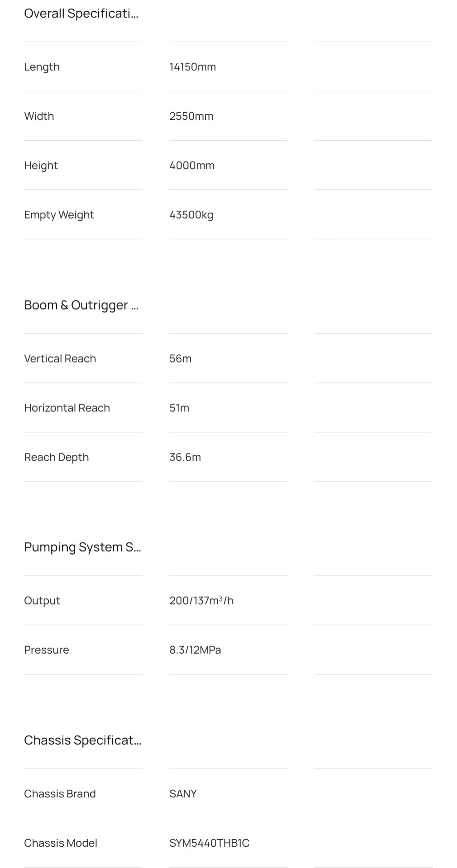Viewport: 457px width, 868px height.
Task: Click the 2550mm width value
Action: (191, 116)
